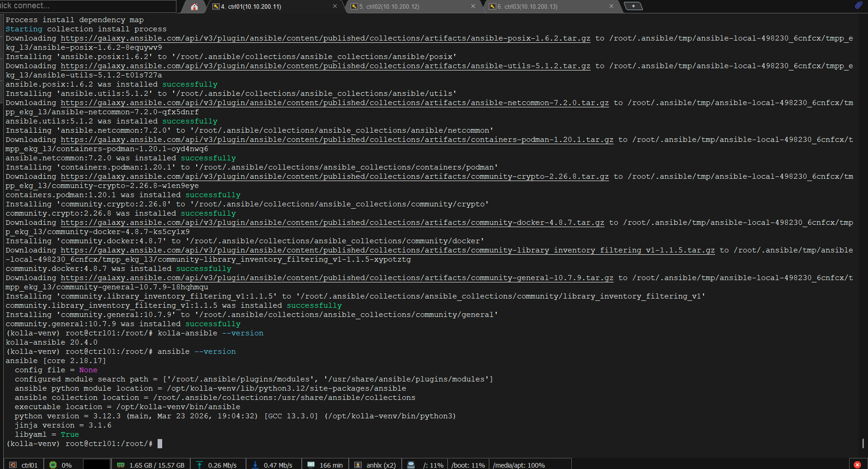Click the 'config file = None' line
This screenshot has width=868, height=469.
[56, 370]
